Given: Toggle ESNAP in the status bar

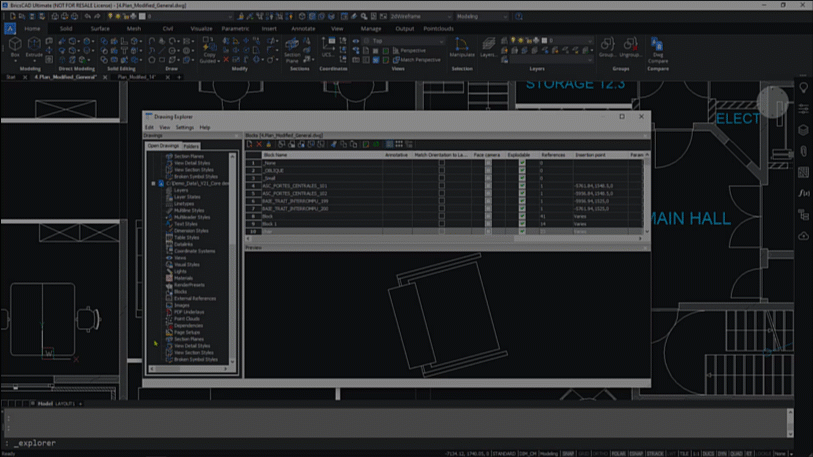Looking at the screenshot, I should (x=636, y=454).
